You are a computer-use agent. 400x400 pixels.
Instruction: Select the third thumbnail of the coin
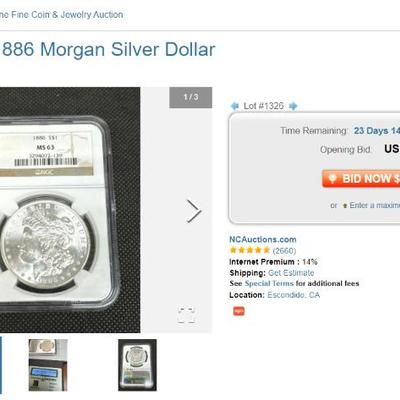(x=137, y=365)
